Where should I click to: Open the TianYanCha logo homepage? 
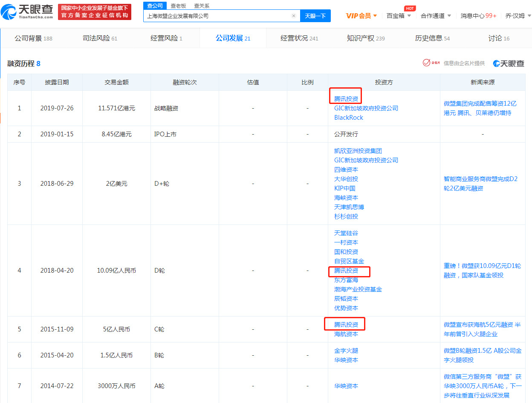pyautogui.click(x=27, y=12)
